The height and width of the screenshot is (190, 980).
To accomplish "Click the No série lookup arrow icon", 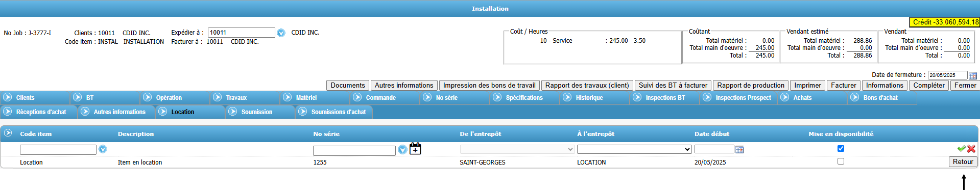I will (x=402, y=149).
